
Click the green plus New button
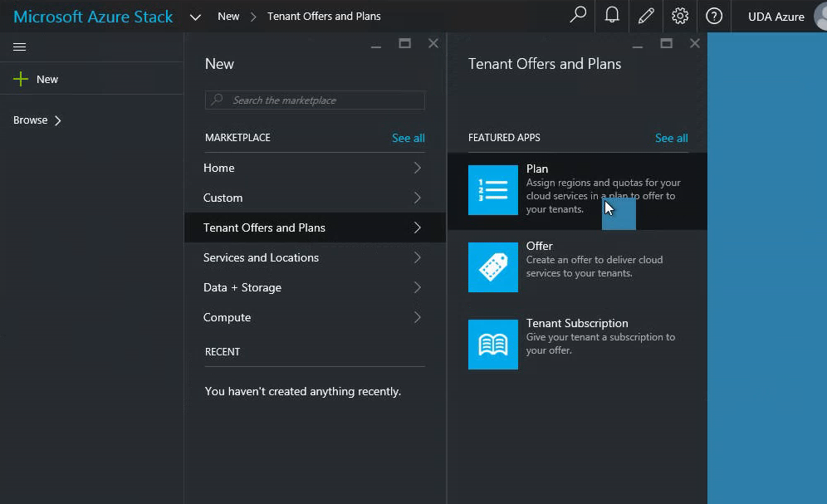click(22, 79)
